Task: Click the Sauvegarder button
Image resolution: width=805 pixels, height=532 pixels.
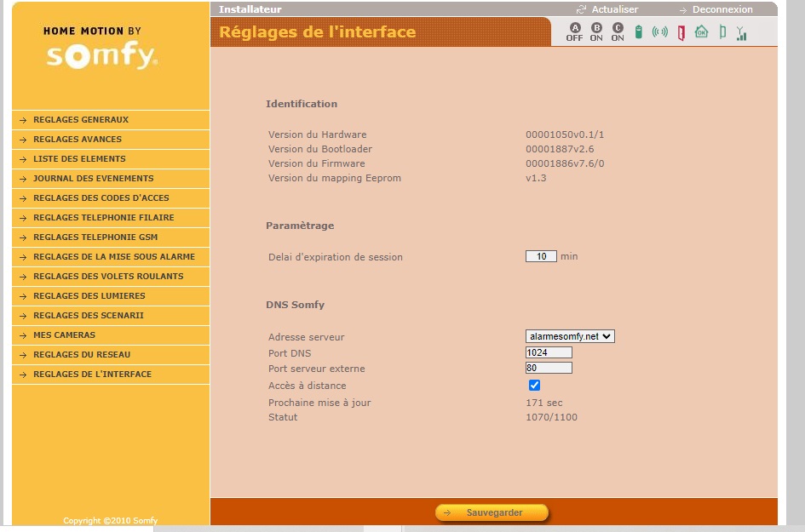Action: click(492, 512)
